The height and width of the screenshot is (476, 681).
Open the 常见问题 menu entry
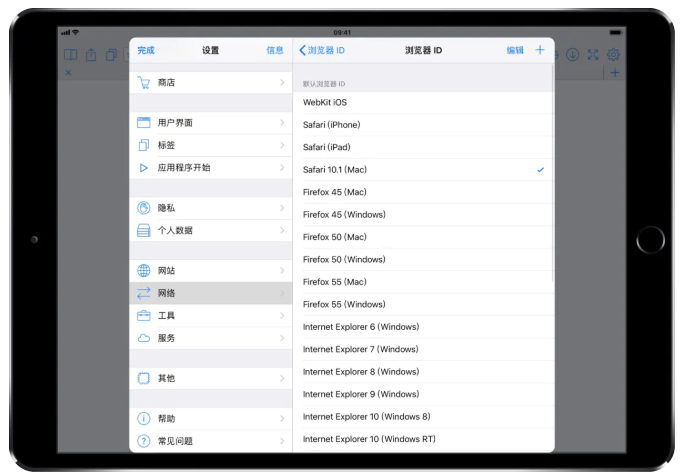click(x=210, y=441)
